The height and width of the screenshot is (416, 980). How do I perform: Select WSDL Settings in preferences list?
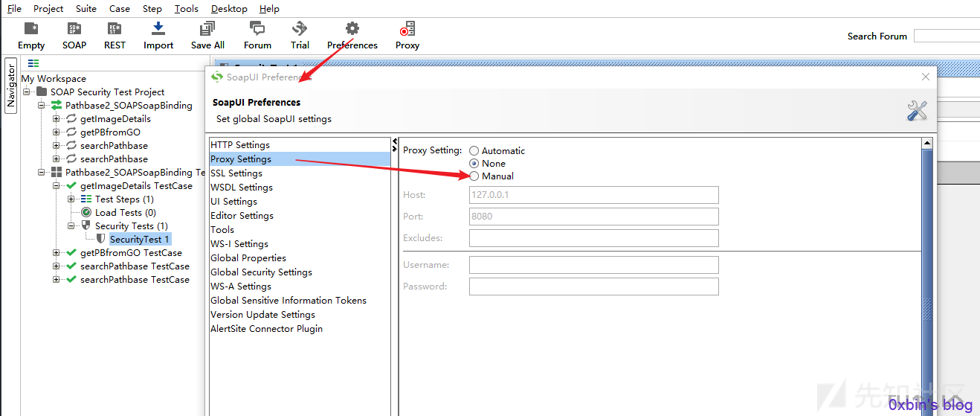(x=300, y=188)
